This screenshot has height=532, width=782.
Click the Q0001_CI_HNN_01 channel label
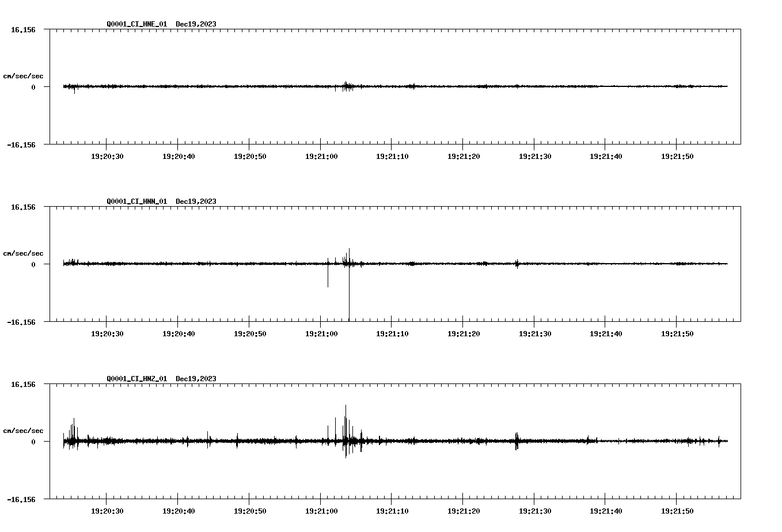tap(136, 202)
